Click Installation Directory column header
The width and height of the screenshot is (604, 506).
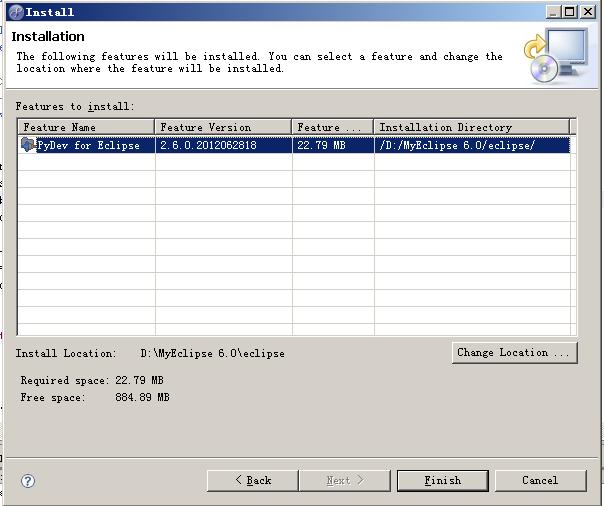[x=471, y=127]
